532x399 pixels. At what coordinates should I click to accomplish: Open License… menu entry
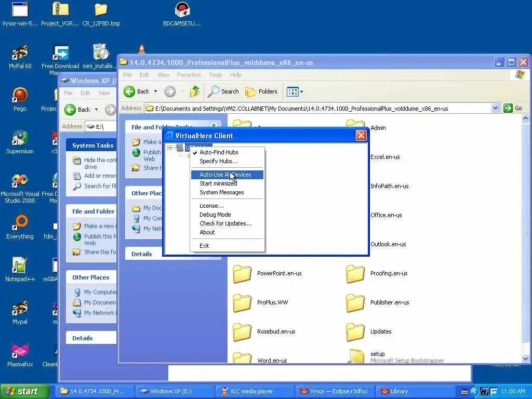227,206
